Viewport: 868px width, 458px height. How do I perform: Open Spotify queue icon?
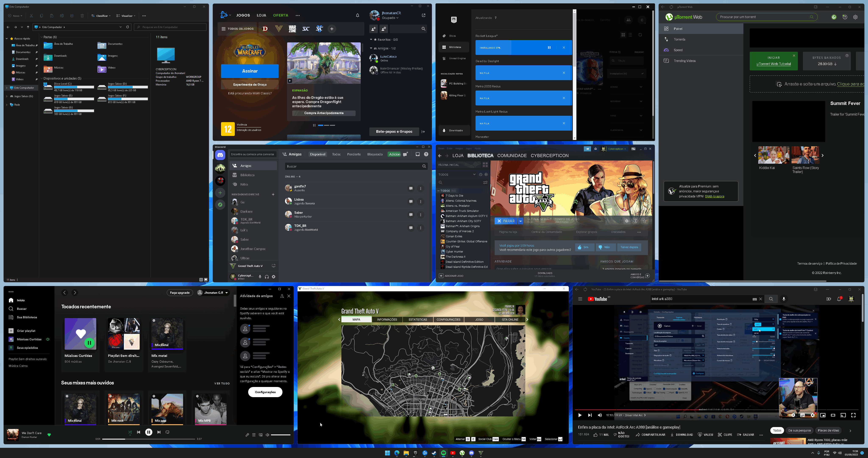[254, 435]
